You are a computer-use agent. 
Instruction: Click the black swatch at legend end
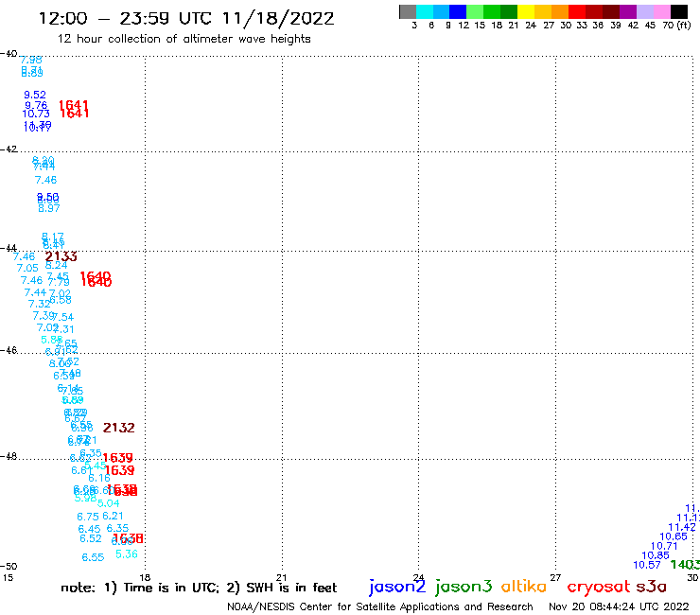pos(679,12)
